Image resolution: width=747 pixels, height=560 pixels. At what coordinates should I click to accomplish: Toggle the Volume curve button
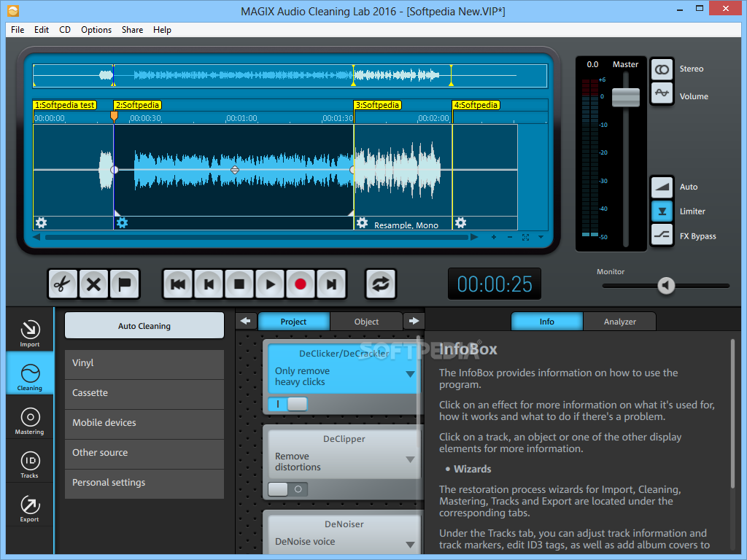662,93
